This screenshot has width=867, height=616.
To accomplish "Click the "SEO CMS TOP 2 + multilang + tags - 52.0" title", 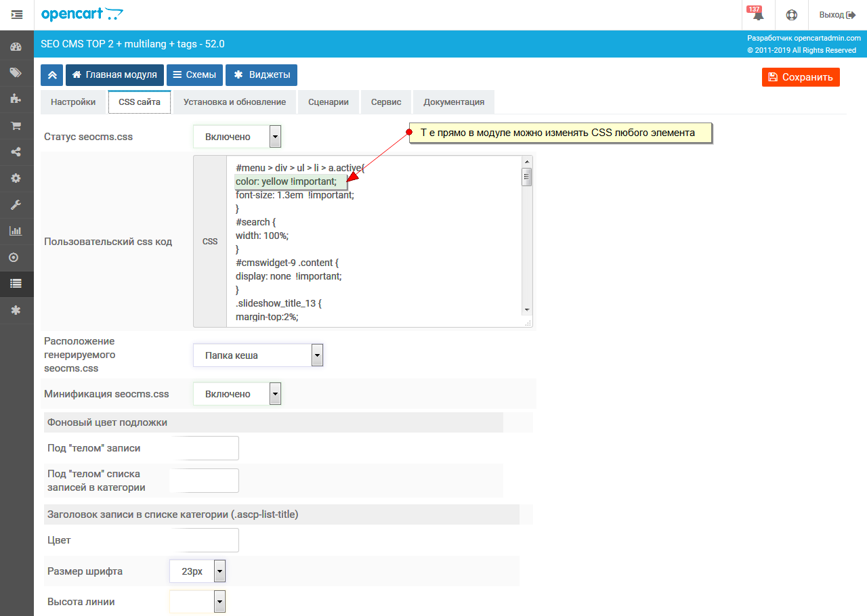I will (133, 44).
